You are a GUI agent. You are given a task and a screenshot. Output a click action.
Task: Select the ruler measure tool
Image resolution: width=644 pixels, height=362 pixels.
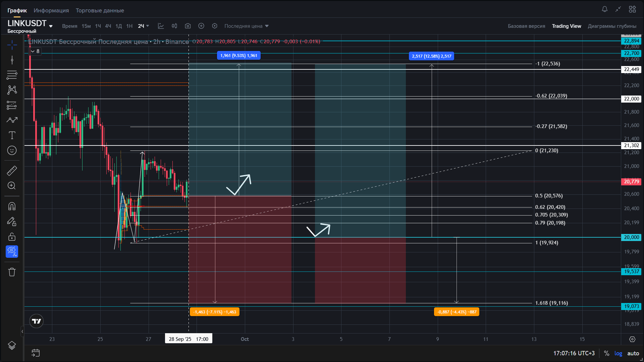click(x=12, y=171)
